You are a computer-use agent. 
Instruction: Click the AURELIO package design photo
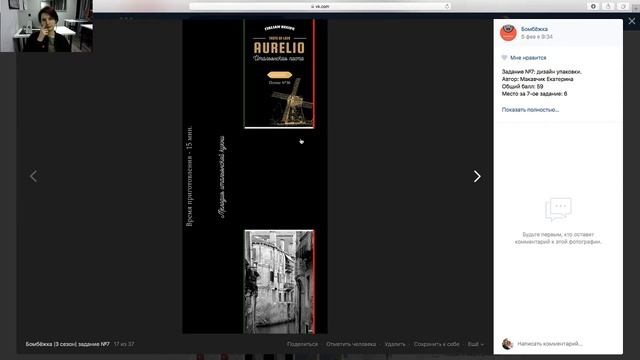[x=255, y=176]
